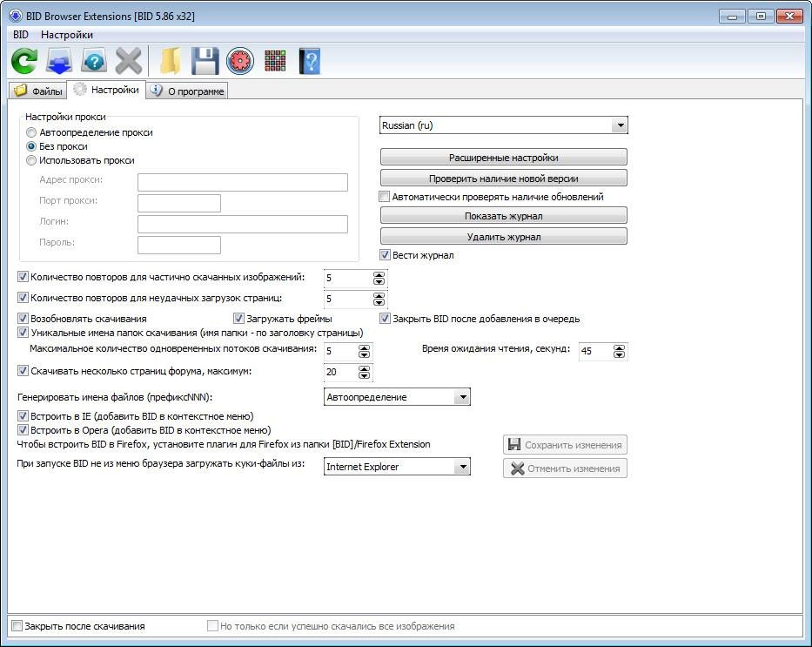Click Проверить наличие новой версии button

click(x=503, y=179)
